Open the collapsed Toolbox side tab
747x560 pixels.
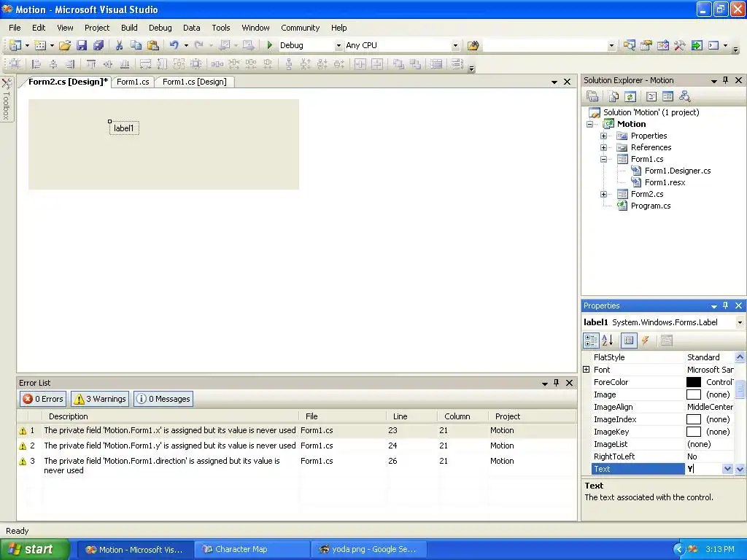6,99
